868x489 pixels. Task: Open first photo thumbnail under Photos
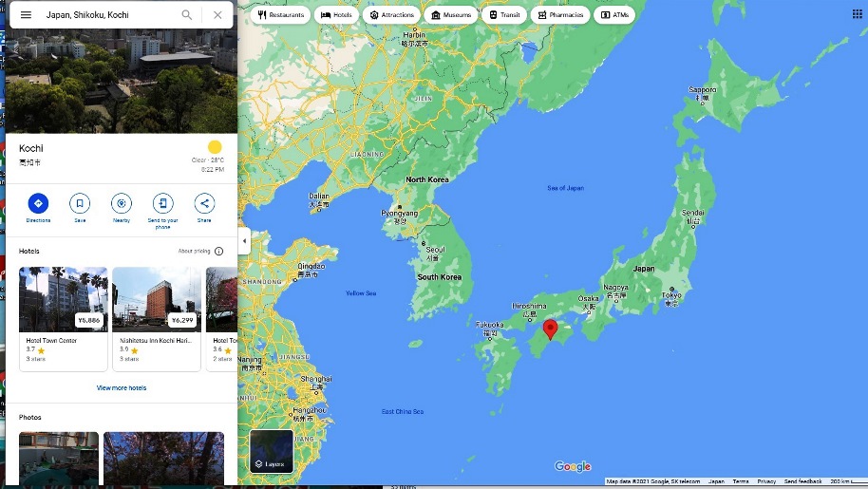click(59, 459)
